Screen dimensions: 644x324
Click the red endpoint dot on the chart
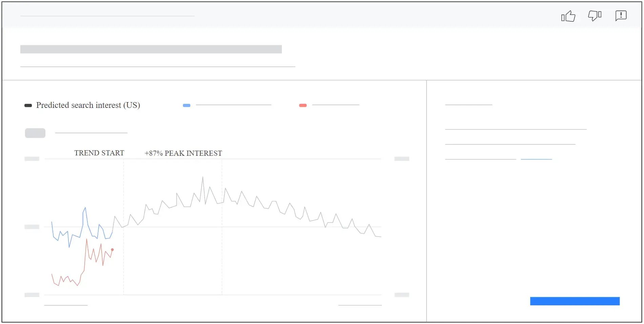point(112,250)
